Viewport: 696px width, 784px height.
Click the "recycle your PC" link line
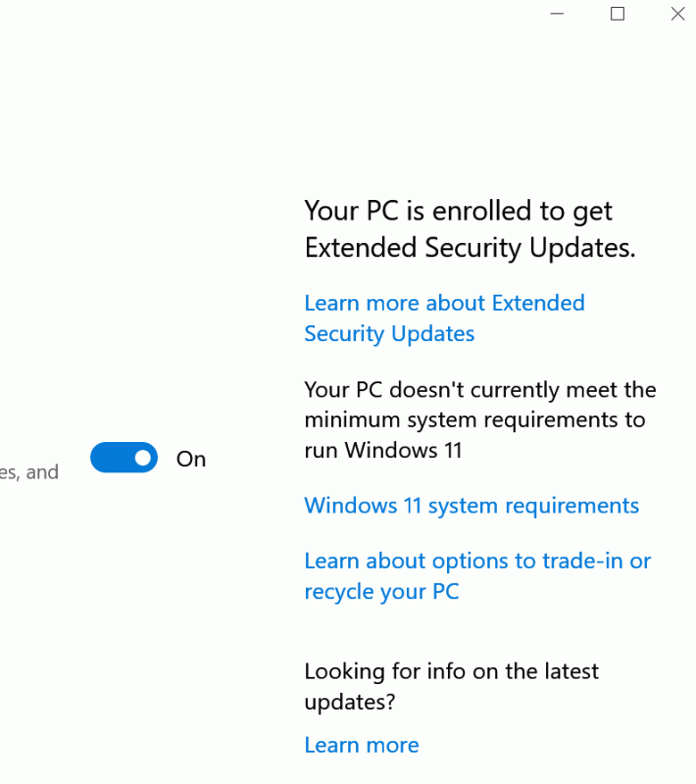[381, 592]
